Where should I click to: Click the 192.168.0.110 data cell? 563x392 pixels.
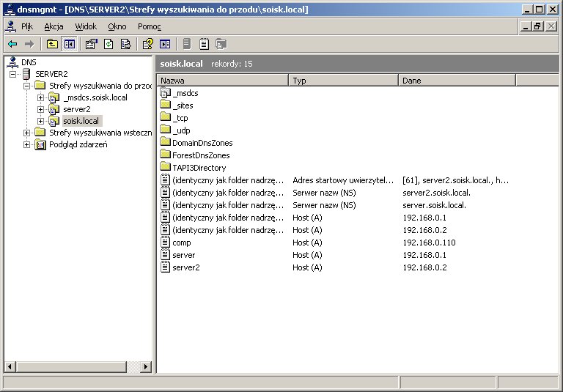point(429,243)
